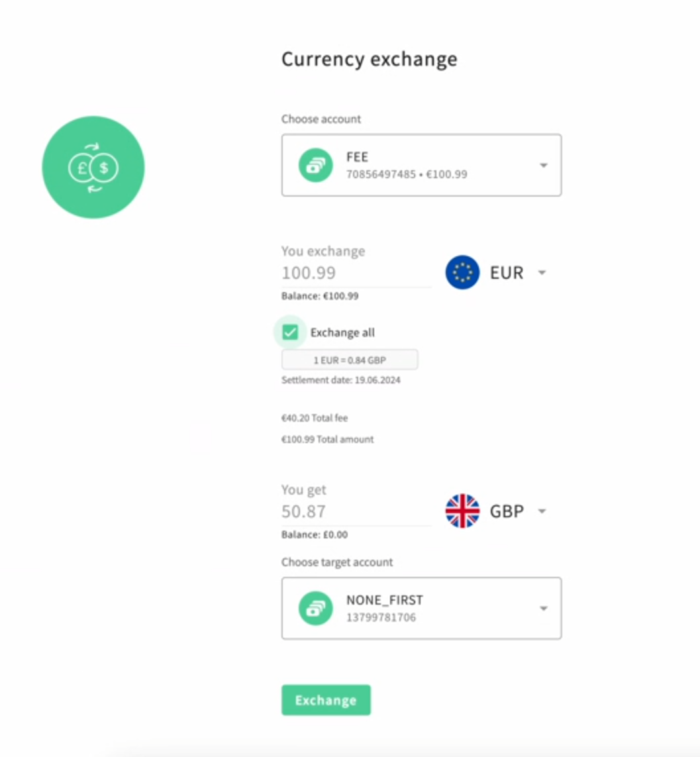
Task: Click the NONE_FIRST account wallet icon
Action: pyautogui.click(x=315, y=608)
